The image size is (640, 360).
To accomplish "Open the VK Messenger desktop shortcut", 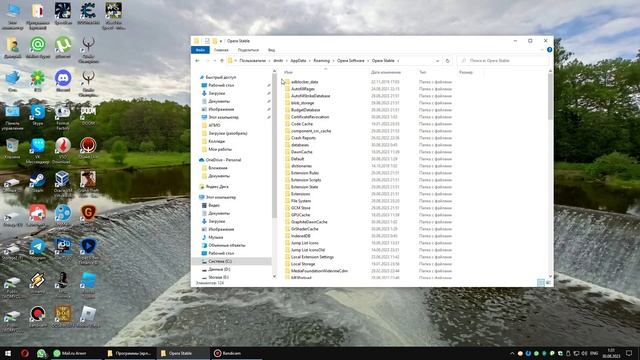I will 38,151.
